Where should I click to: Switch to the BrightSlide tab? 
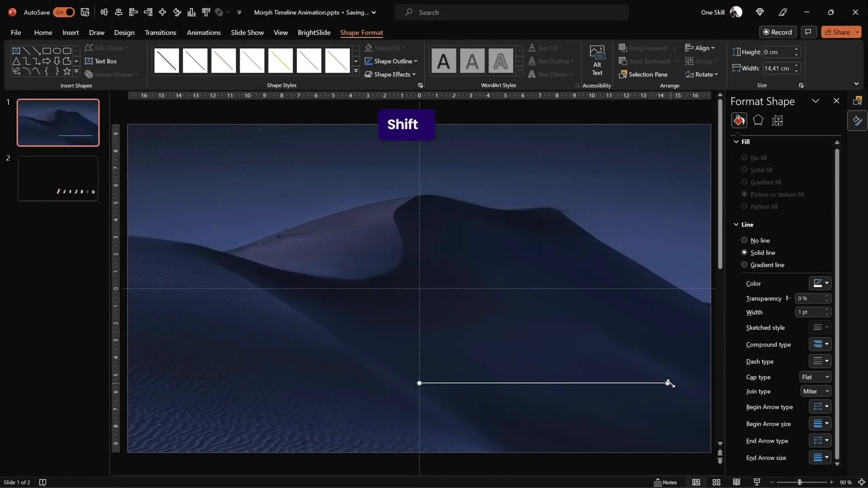[x=314, y=33]
